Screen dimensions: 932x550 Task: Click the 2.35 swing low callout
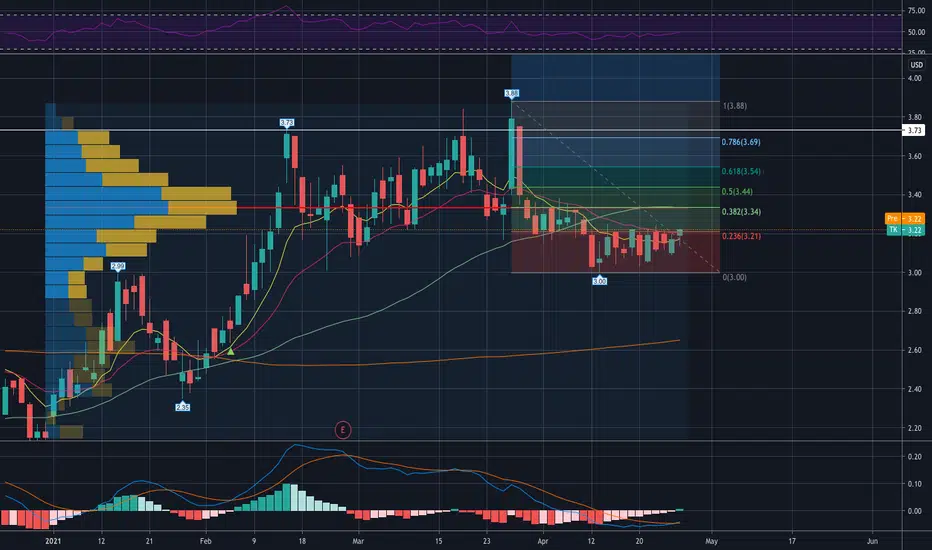click(x=182, y=407)
